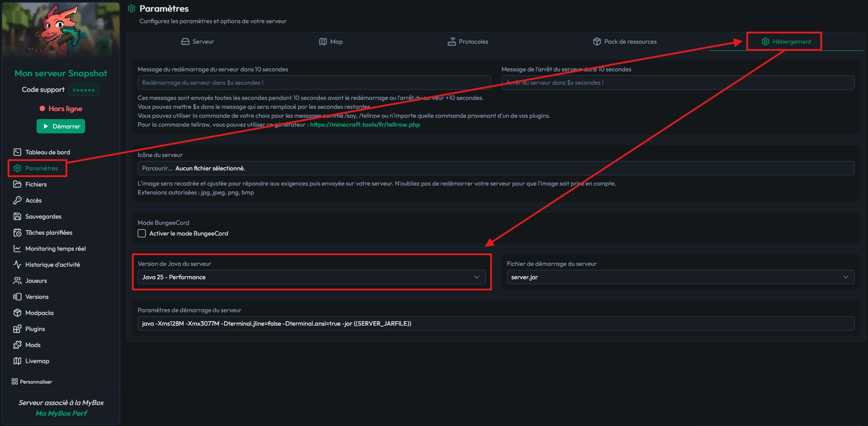Open Plugins via its sidebar icon
Screen dimensions: 868x426
click(x=17, y=329)
